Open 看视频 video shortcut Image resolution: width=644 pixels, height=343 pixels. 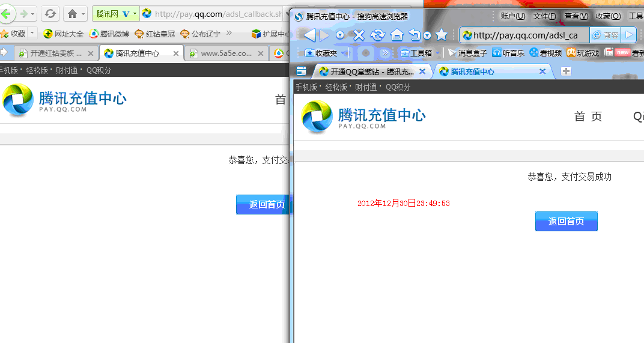tap(545, 53)
